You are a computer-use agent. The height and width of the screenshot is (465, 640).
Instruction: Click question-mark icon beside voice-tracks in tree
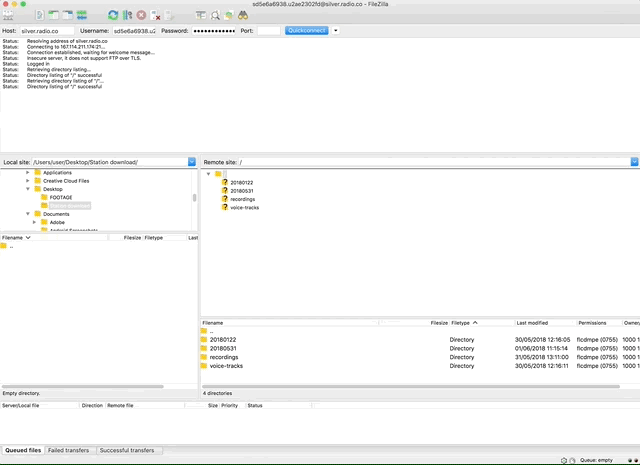(x=224, y=207)
